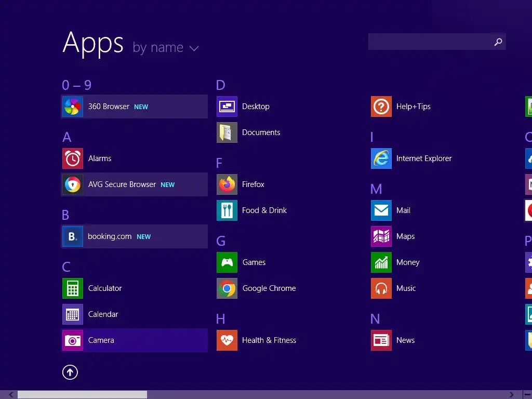Viewport: 532px width, 399px height.
Task: Click the 'Calculator' label text
Action: coord(105,288)
